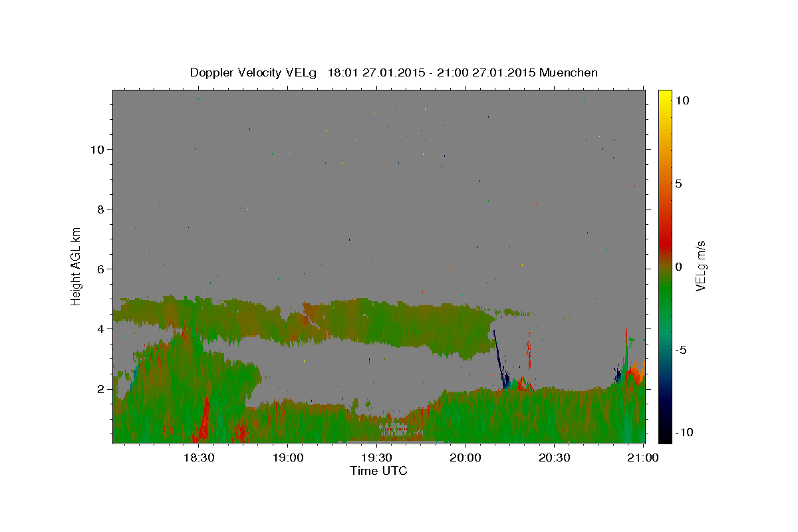Click the height axis value 6
The height and width of the screenshot is (532, 798).
point(101,269)
